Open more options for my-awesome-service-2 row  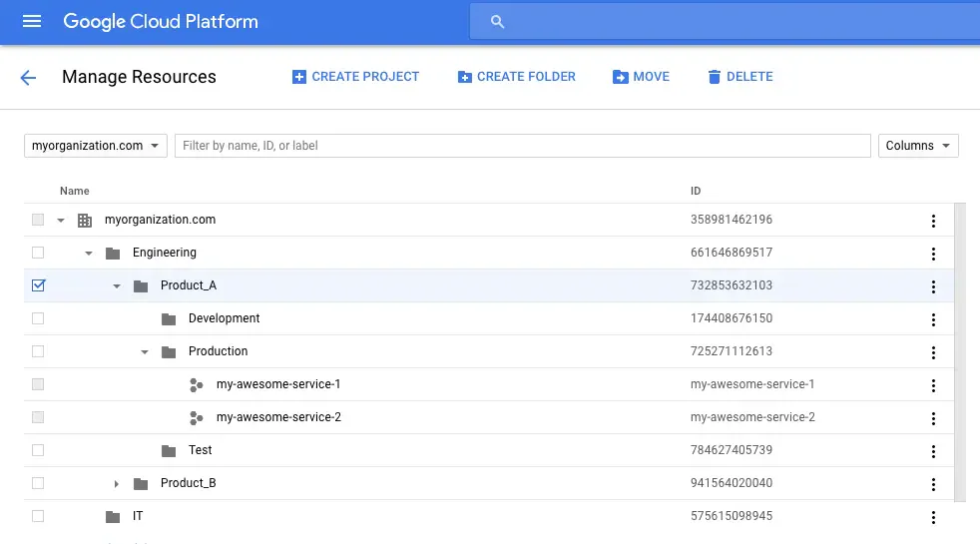(x=933, y=418)
